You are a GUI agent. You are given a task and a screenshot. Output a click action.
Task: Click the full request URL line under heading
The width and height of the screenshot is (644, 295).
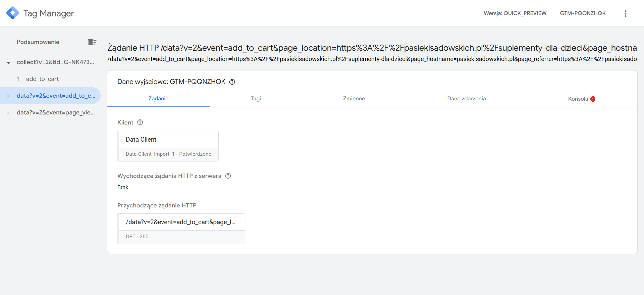tap(372, 59)
